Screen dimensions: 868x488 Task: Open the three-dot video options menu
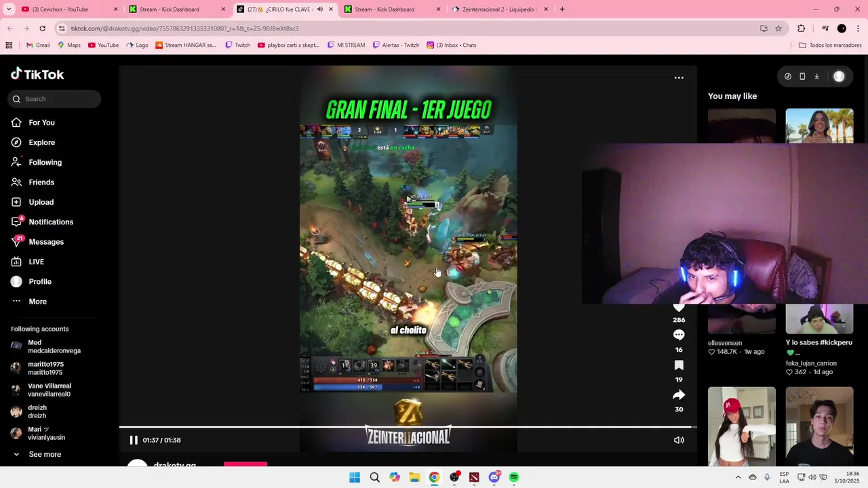coord(679,78)
